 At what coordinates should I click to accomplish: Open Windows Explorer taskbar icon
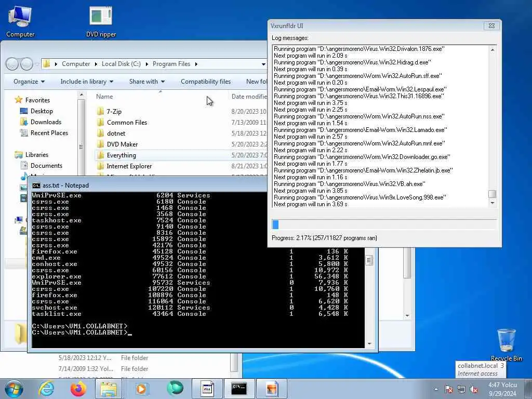click(108, 389)
